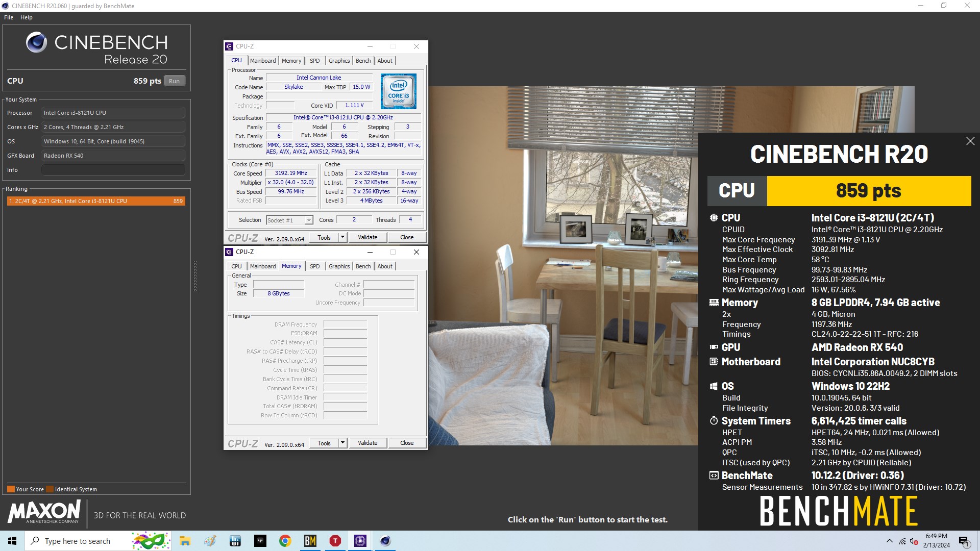The image size is (980, 551).
Task: Run the Cinebench CPU test
Action: click(x=175, y=81)
